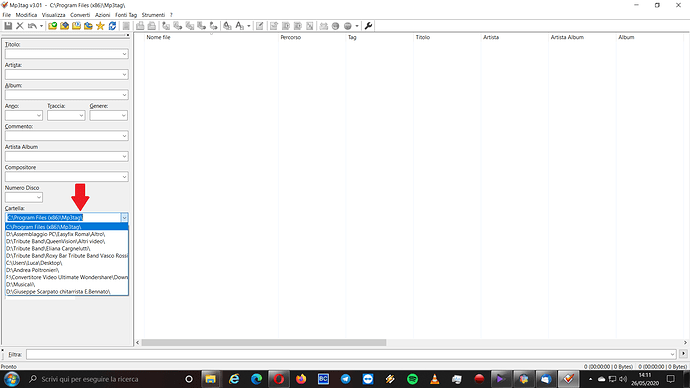The image size is (690, 388).
Task: Select 'D:\Tribute Band\QueenVision\Altri video\' entry
Action: tap(67, 241)
